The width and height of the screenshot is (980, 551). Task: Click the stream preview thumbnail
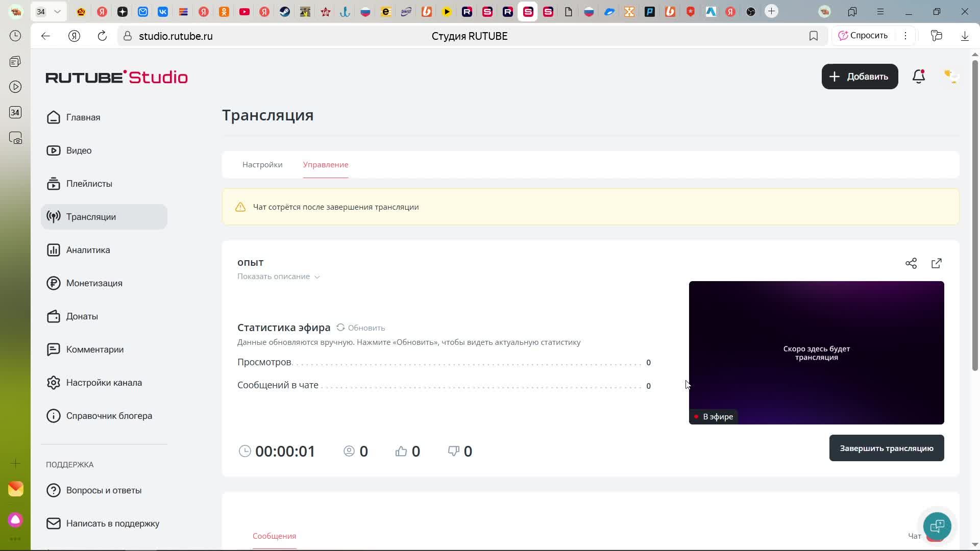816,352
